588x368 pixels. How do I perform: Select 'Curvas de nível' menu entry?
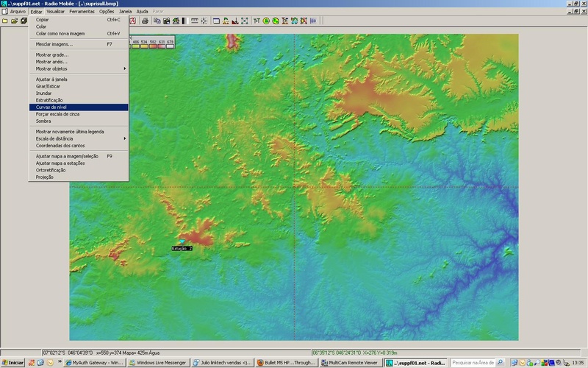click(x=51, y=107)
